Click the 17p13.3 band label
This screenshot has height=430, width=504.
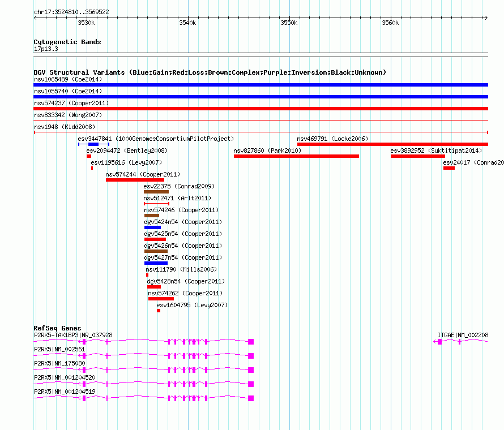tap(46, 49)
